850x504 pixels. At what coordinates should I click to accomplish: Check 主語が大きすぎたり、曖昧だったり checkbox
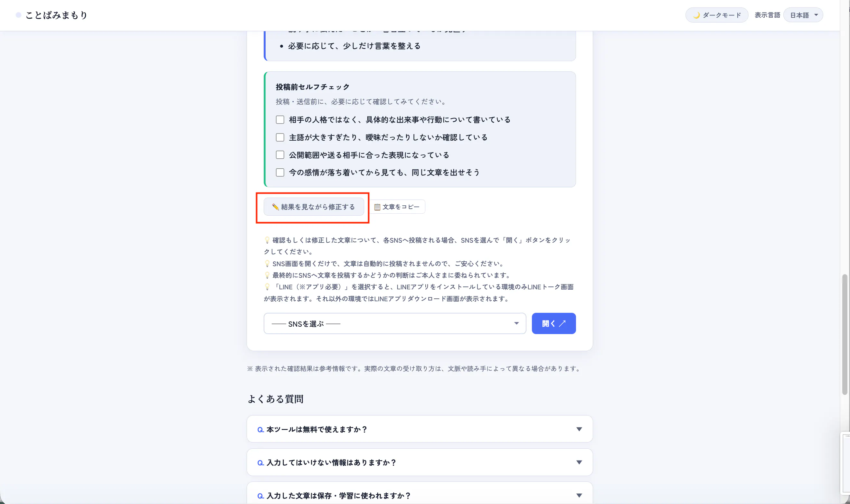coord(280,137)
